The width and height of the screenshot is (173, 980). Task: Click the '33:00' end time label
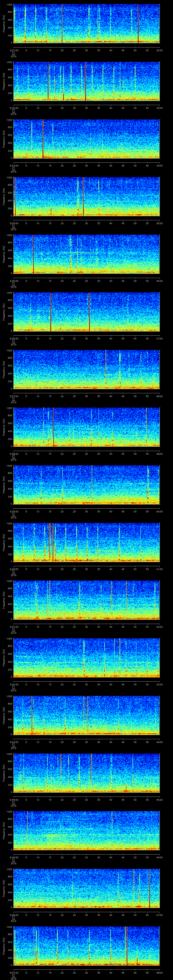(x=159, y=108)
